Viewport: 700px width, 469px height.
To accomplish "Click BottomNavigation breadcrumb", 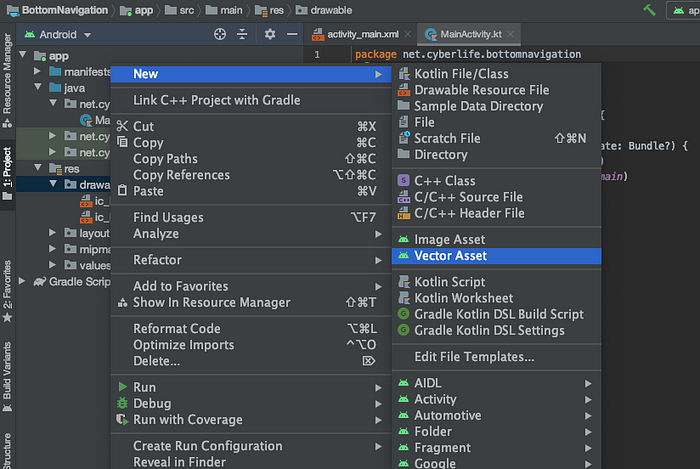I will coord(58,10).
